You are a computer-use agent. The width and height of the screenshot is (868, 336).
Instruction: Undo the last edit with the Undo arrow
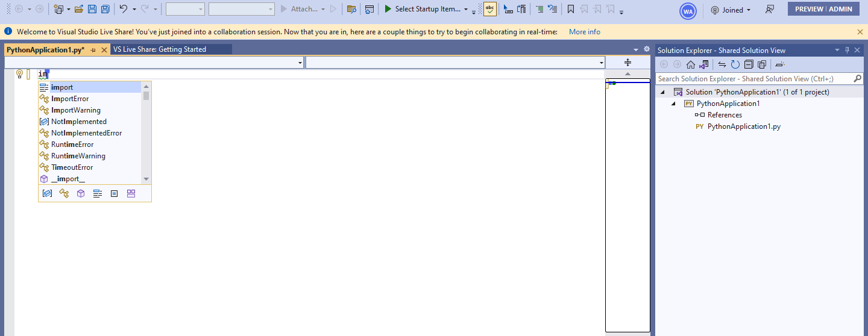[124, 9]
